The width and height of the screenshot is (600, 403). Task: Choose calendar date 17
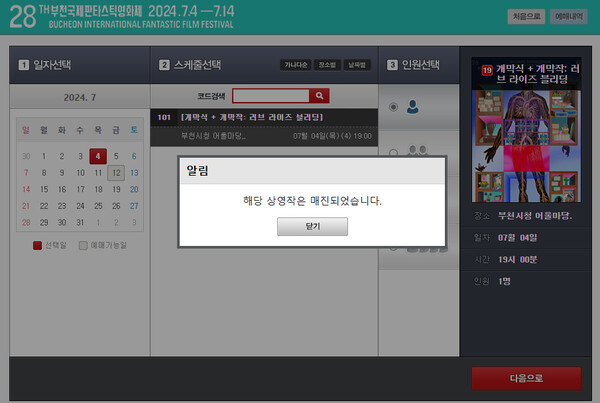point(80,189)
